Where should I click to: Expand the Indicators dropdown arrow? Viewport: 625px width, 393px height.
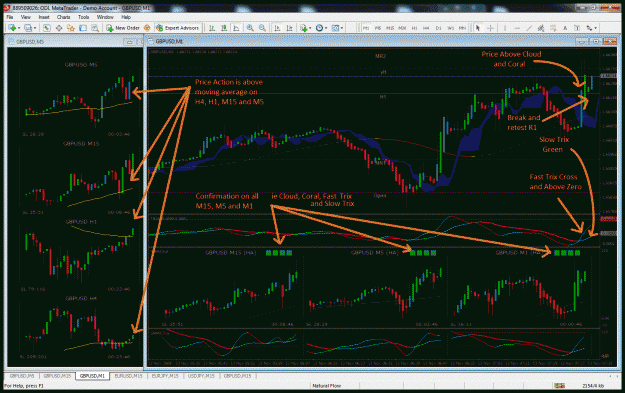[x=310, y=28]
